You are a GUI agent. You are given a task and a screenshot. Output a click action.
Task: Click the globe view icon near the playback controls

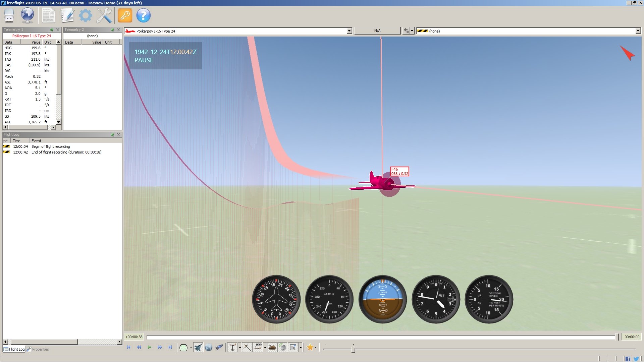pos(209,348)
